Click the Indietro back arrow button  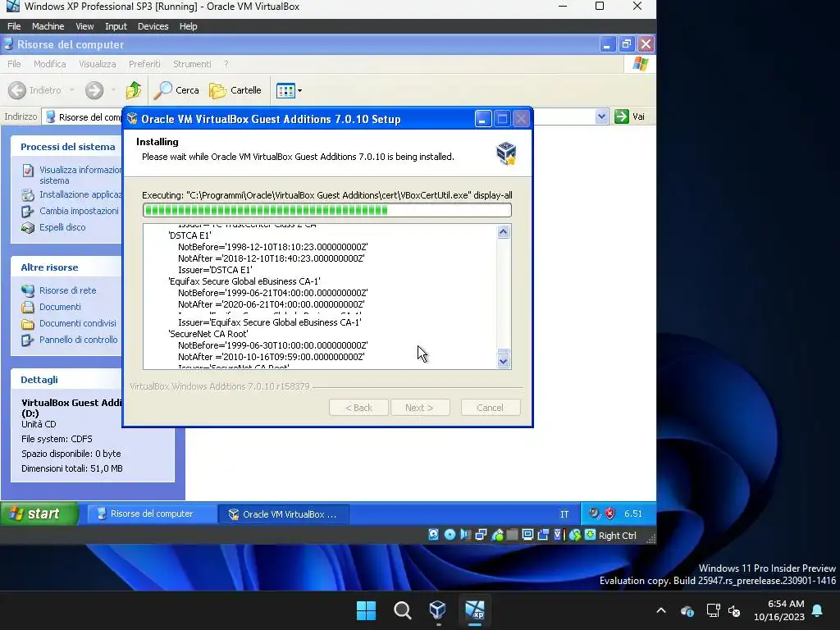(x=35, y=90)
